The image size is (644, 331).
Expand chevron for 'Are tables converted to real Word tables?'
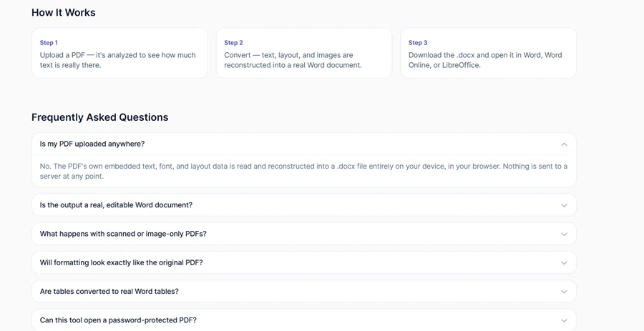(x=564, y=292)
